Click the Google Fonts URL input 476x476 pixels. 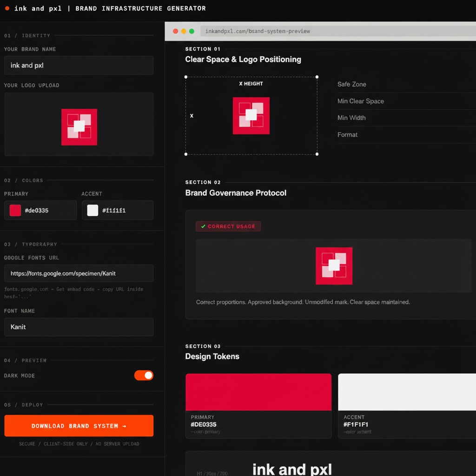(79, 273)
